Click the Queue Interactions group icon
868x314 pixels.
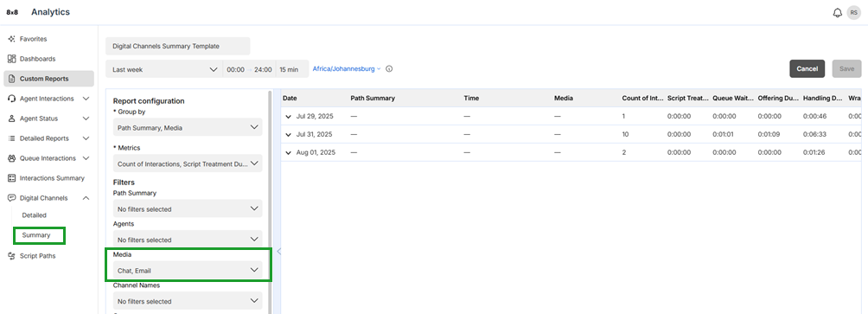click(11, 158)
